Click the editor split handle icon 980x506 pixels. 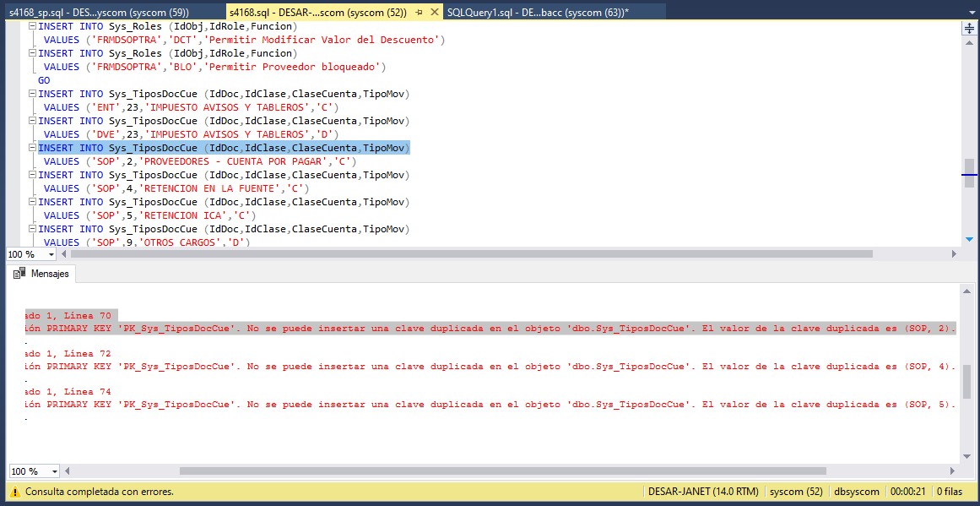pos(969,29)
